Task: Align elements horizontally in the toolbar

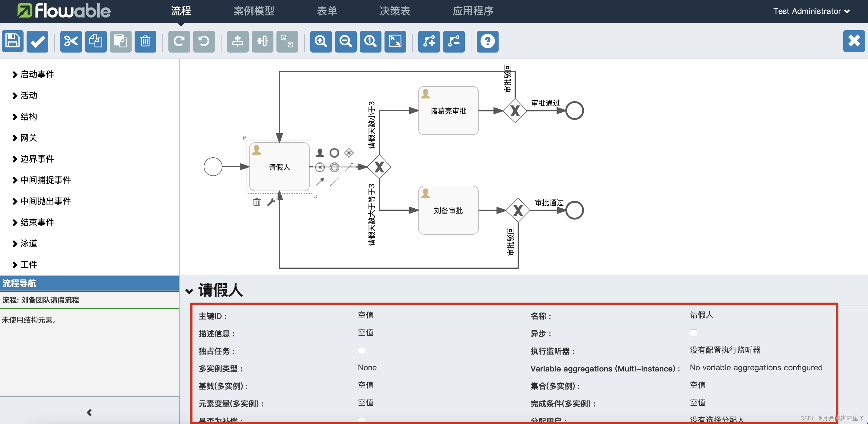Action: 263,41
